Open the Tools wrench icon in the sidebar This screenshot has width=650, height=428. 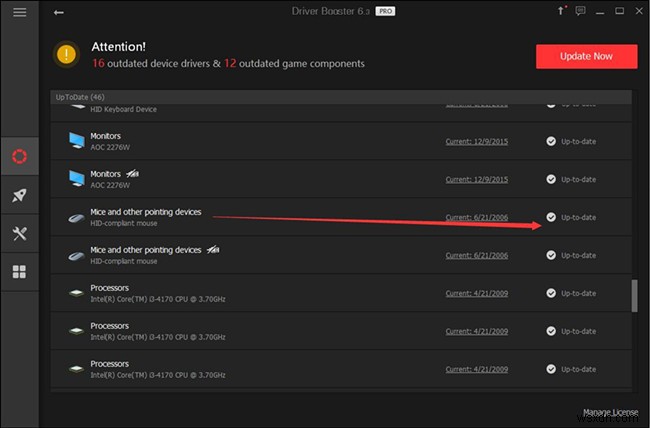point(19,233)
